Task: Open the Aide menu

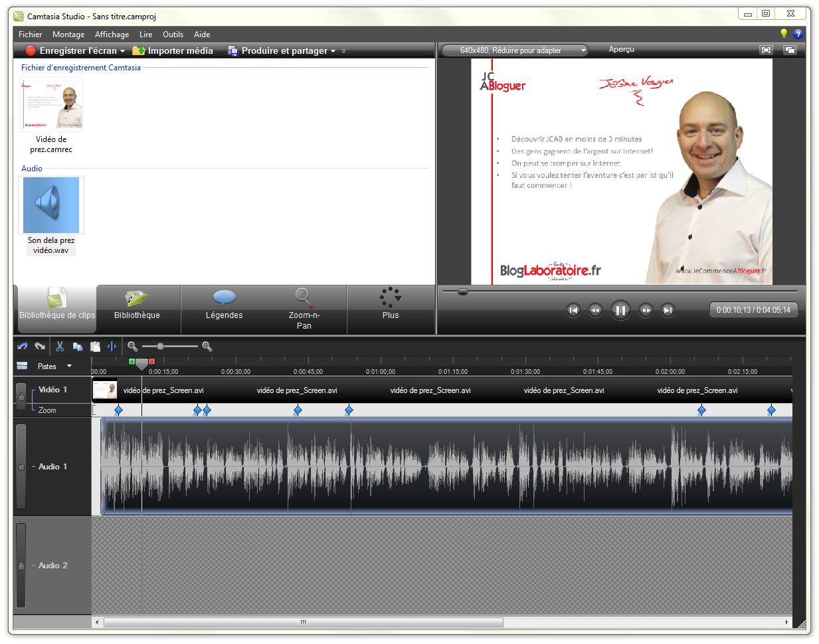Action: (202, 35)
